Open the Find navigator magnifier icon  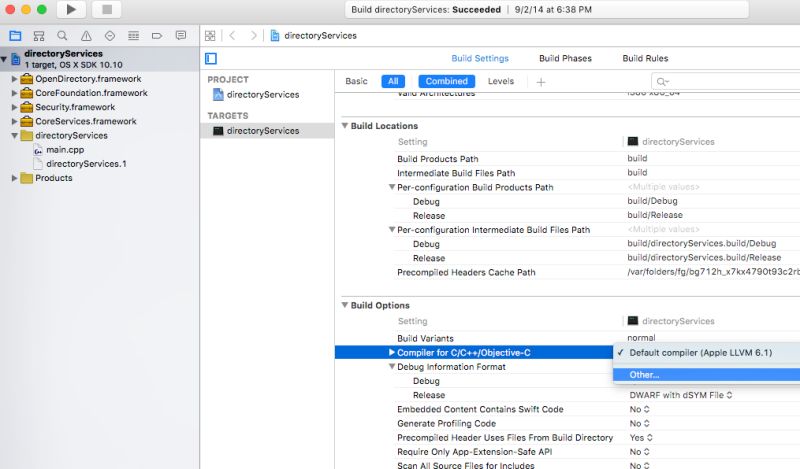click(x=62, y=36)
